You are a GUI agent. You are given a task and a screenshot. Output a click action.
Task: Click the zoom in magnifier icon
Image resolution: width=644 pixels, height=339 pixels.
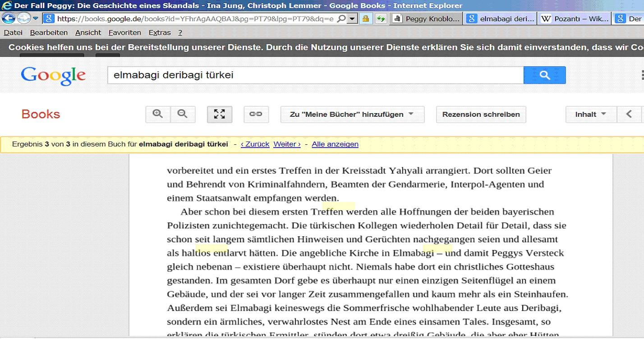coord(158,114)
